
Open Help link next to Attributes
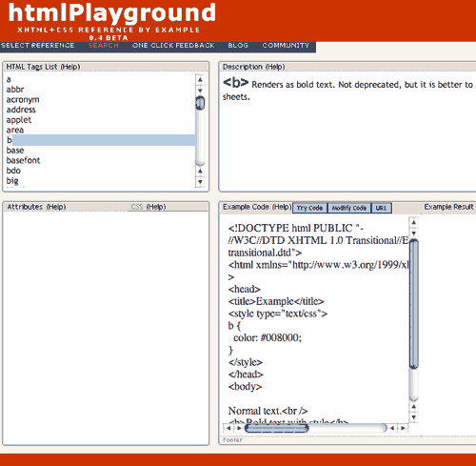(x=56, y=207)
